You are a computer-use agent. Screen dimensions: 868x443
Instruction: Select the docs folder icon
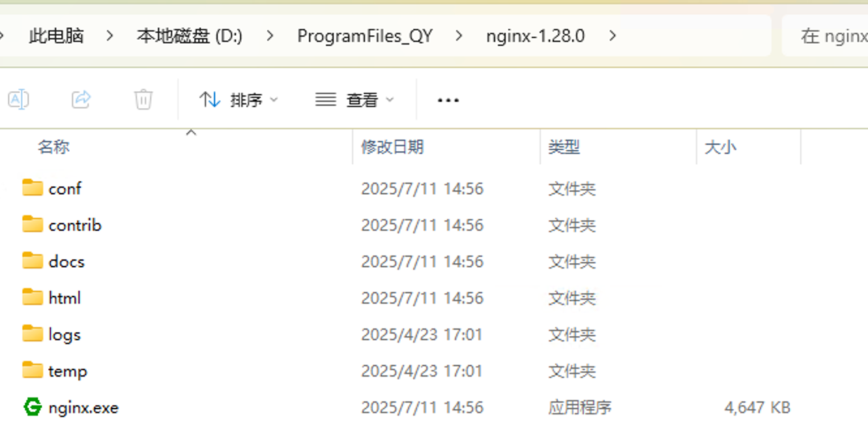point(33,261)
